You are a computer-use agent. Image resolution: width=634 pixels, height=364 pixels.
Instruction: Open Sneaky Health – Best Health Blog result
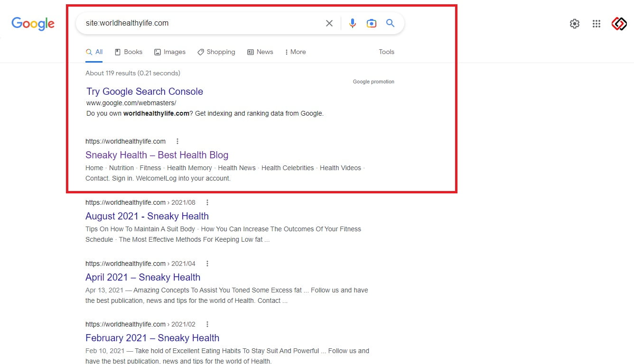coord(157,155)
